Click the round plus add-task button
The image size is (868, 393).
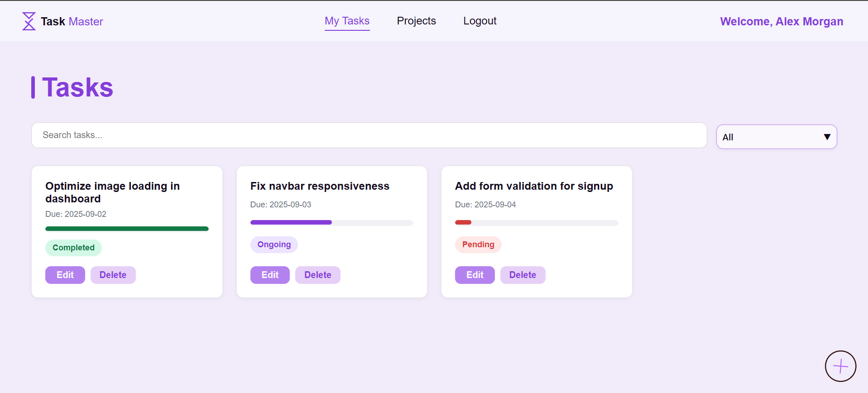point(840,366)
